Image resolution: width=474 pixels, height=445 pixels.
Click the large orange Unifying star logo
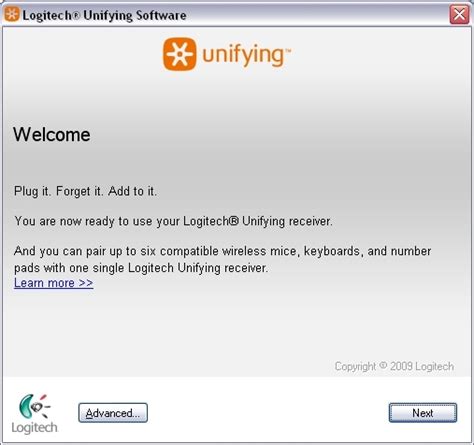(x=179, y=54)
